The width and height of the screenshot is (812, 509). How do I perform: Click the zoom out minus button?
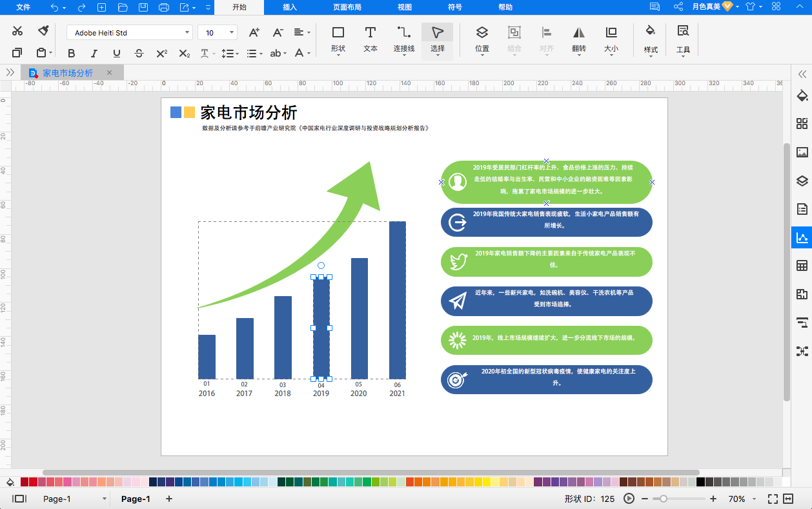644,499
